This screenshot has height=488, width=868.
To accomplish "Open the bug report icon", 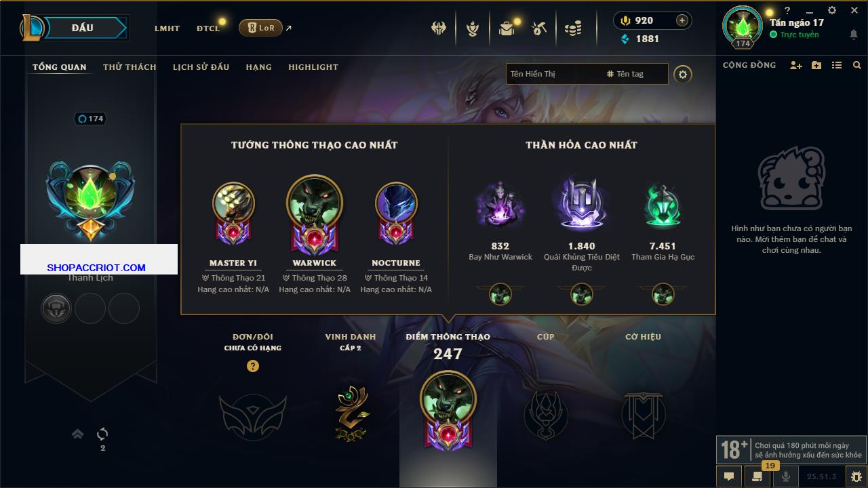I will pos(856,476).
